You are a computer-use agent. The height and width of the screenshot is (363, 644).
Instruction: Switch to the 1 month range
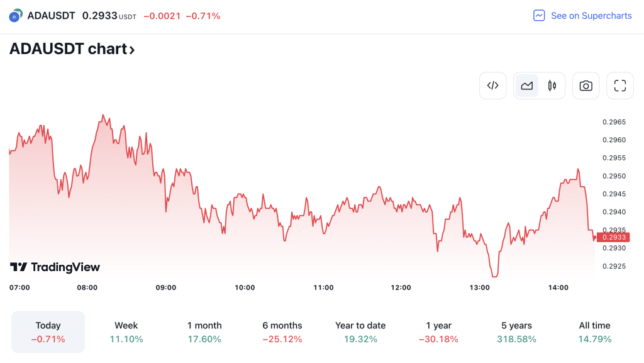204,332
